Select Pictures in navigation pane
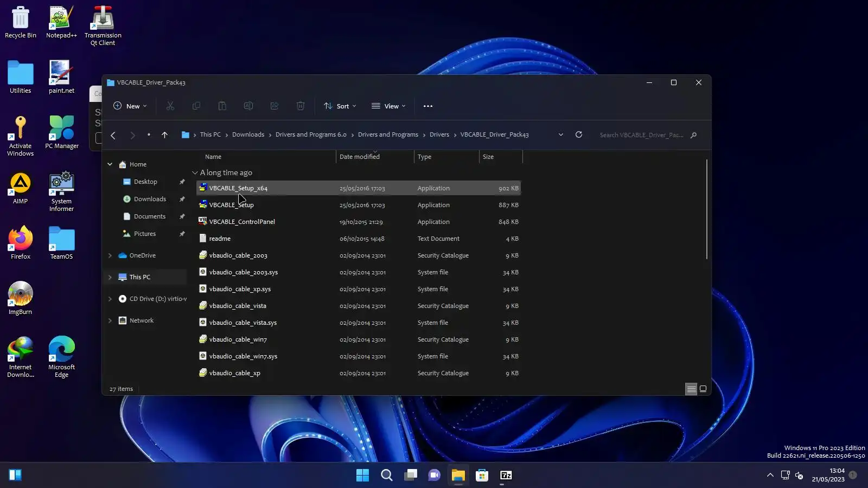This screenshot has width=868, height=488. coord(145,234)
